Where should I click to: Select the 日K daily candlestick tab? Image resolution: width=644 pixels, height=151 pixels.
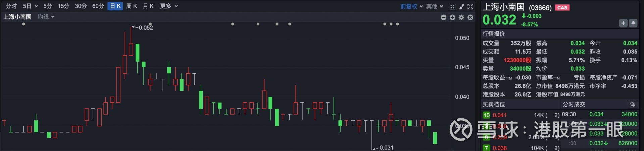[115, 6]
